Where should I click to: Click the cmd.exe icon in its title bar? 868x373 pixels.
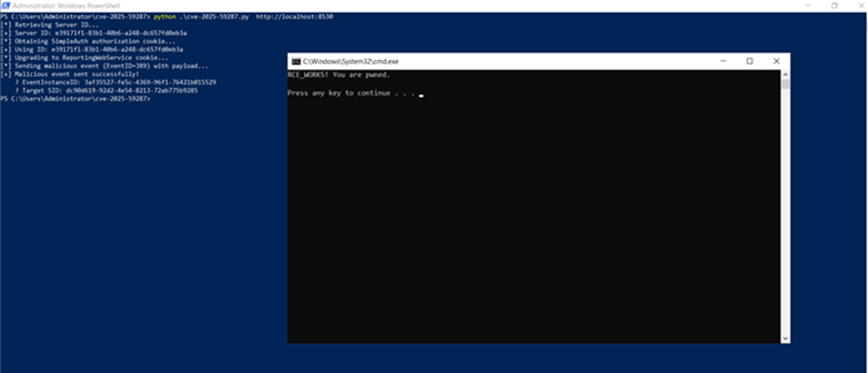point(295,61)
